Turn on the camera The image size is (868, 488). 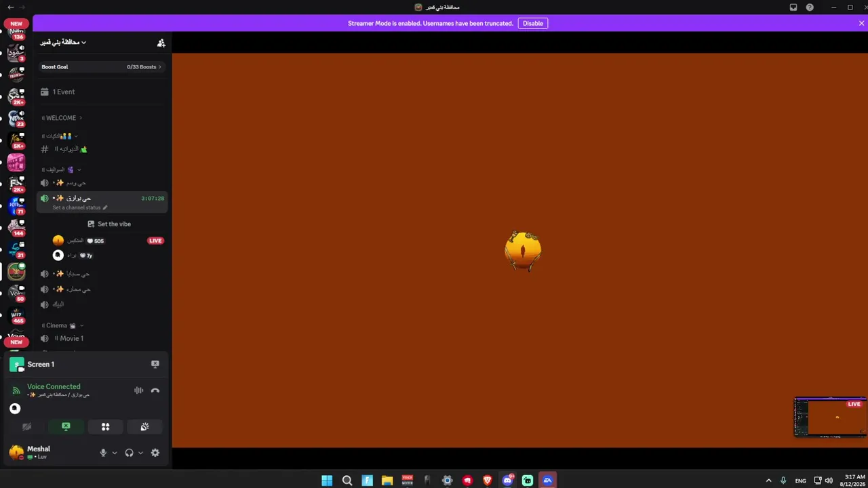pos(26,427)
